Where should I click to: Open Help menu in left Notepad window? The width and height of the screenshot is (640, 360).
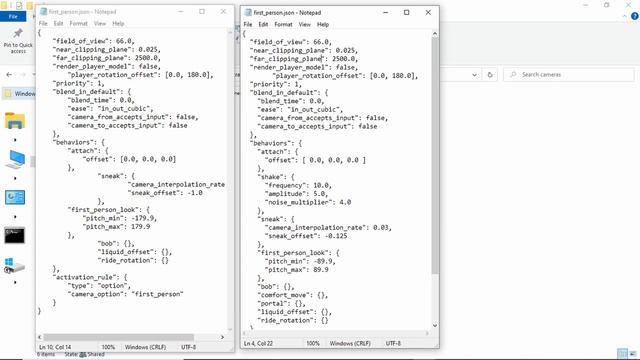coord(118,24)
